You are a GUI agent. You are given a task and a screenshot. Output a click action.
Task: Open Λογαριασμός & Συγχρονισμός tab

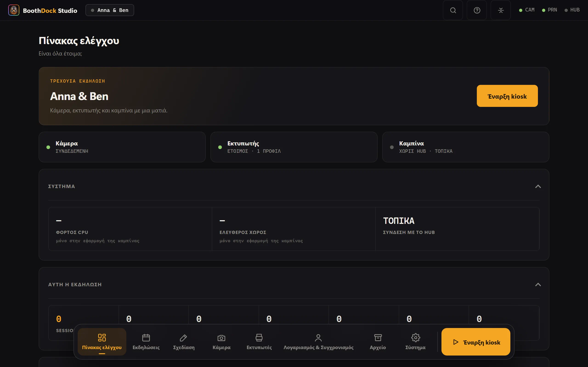pos(318,342)
